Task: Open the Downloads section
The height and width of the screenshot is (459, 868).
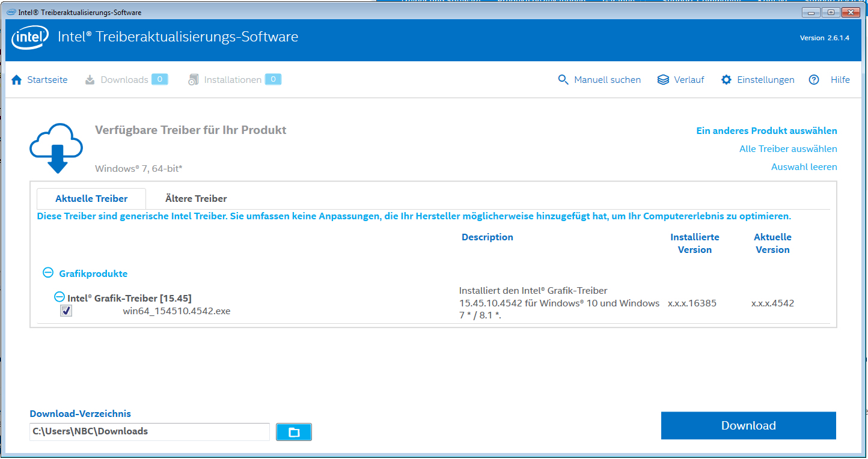Action: click(124, 80)
